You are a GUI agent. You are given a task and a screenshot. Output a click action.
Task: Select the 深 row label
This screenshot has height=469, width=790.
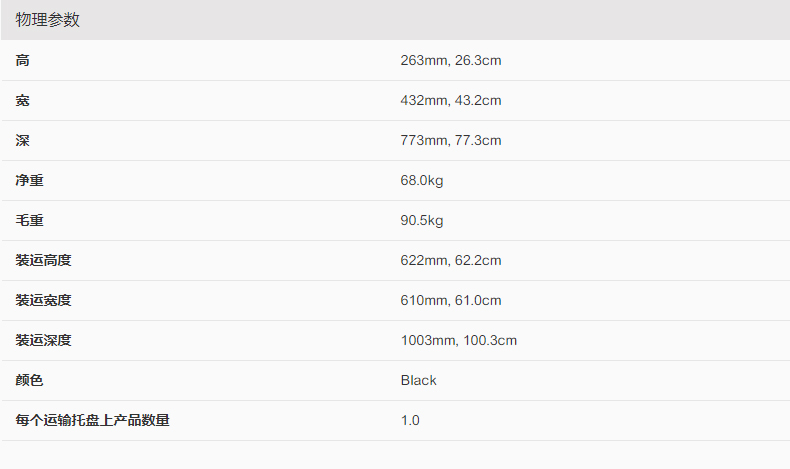click(23, 141)
